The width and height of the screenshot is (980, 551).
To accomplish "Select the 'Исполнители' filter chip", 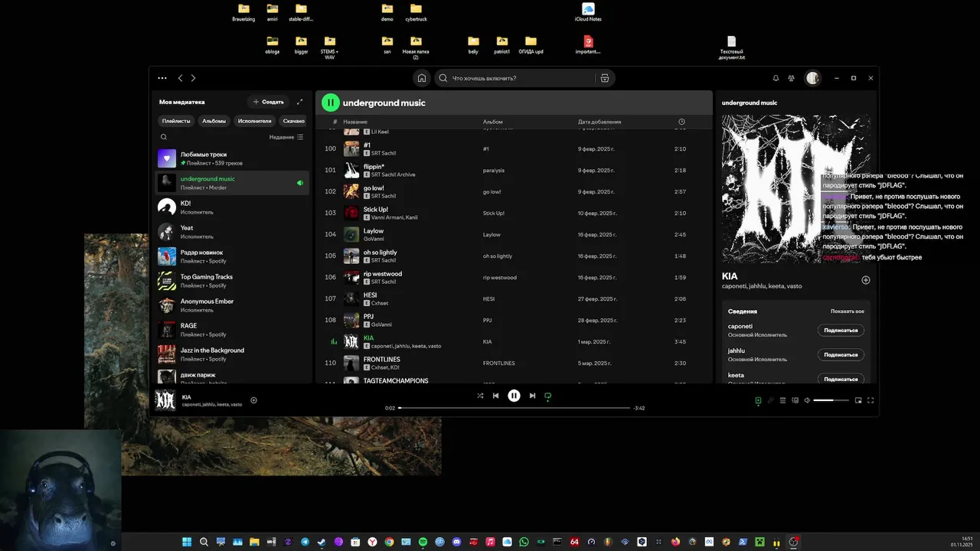I will [x=255, y=121].
